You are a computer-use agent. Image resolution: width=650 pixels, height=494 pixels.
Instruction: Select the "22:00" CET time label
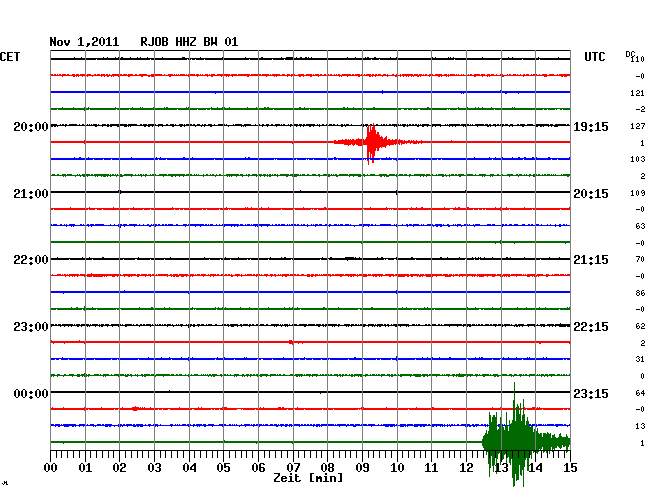pyautogui.click(x=31, y=260)
